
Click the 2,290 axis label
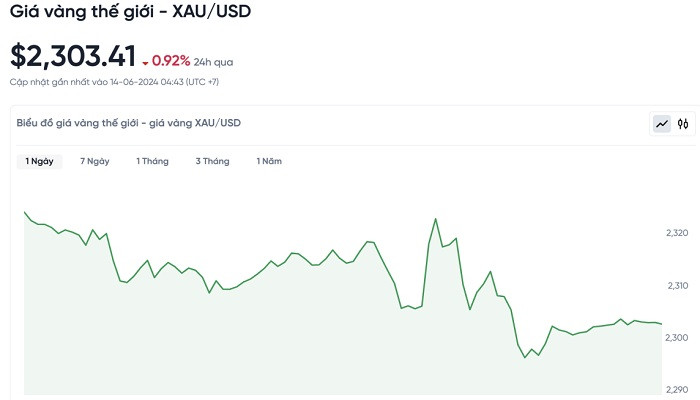pos(677,390)
